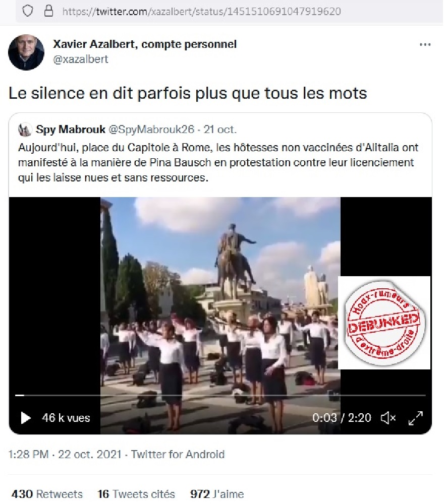The image size is (446, 504).
Task: Click the @SpyMabrouk26 handle
Action: pos(151,129)
